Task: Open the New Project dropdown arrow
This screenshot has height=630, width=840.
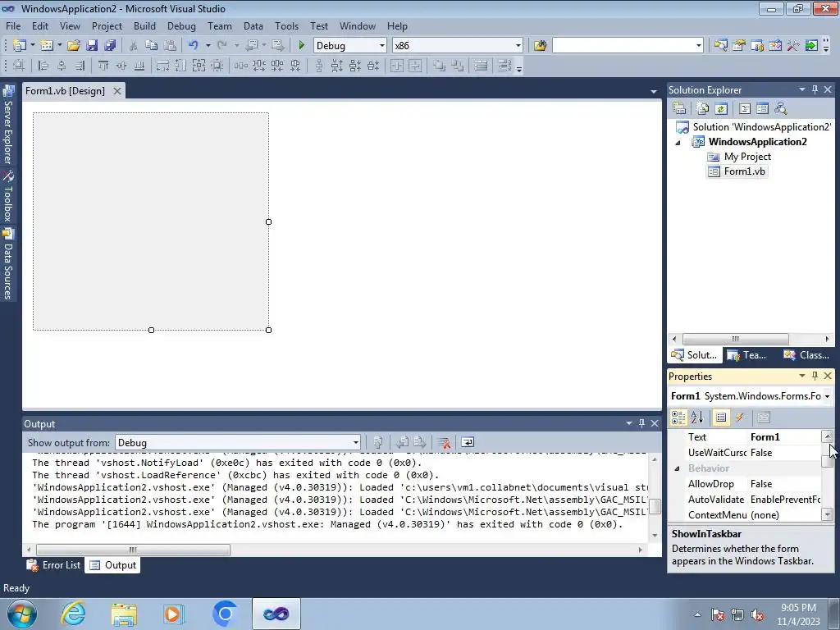Action: (32, 46)
